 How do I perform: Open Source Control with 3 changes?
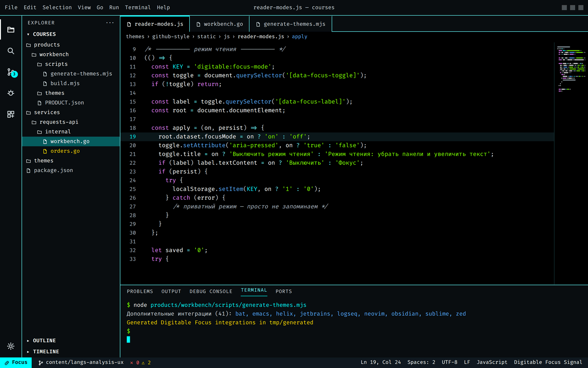(12, 72)
